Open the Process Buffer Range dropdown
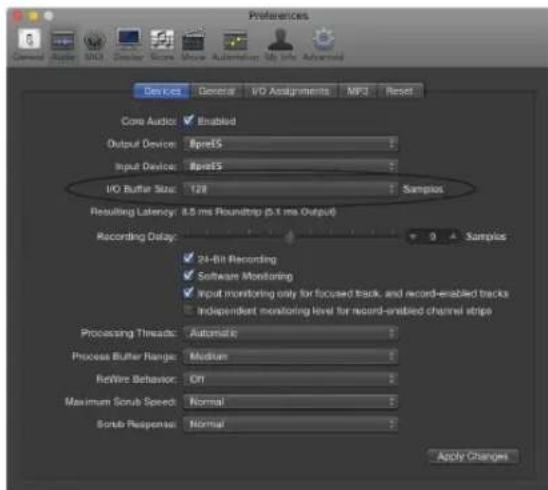 290,356
